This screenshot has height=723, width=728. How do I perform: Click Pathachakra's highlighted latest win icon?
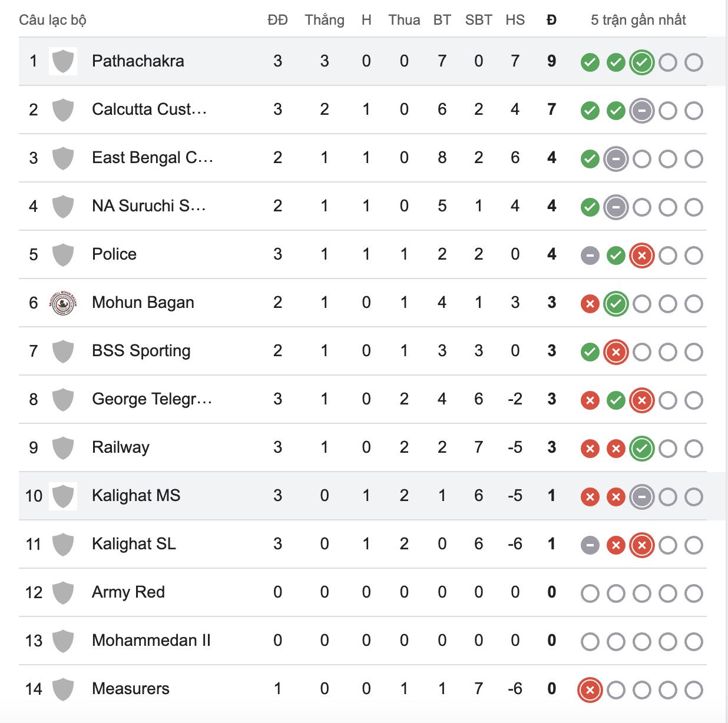pos(641,62)
